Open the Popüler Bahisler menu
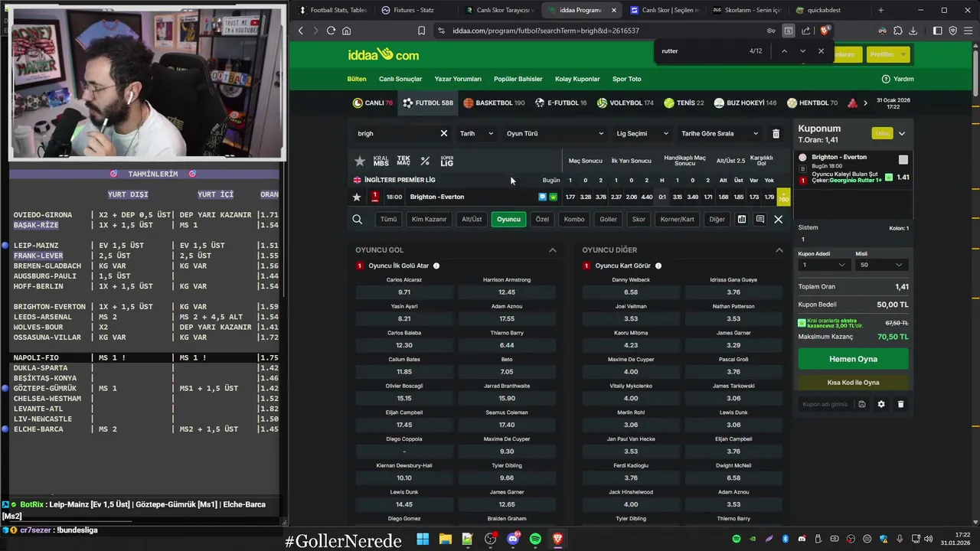Viewport: 980px width, 551px height. coord(518,79)
